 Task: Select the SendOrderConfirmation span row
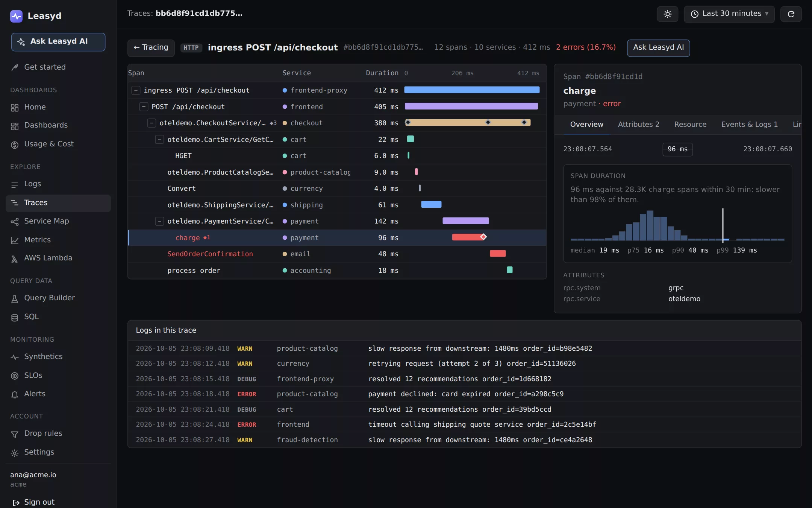[337, 254]
